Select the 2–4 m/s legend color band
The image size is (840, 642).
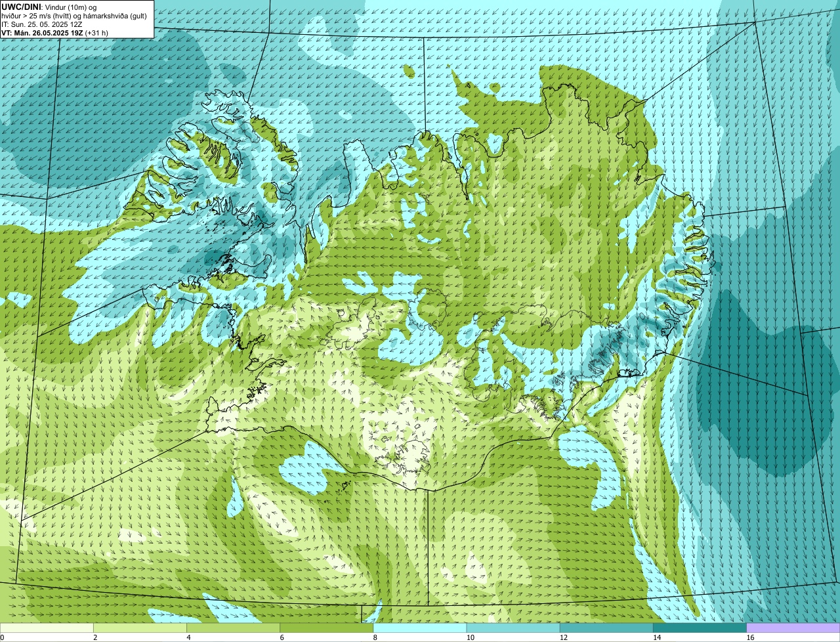click(x=140, y=628)
